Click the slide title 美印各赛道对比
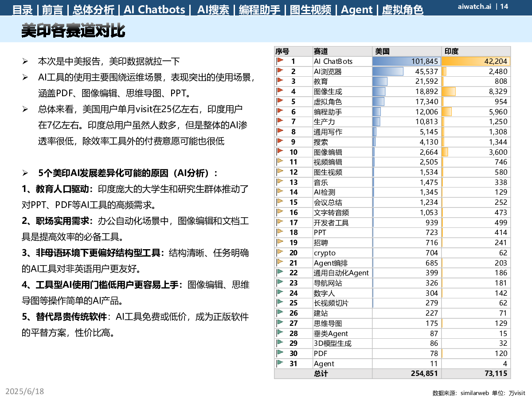This screenshot has width=532, height=399. [x=74, y=31]
